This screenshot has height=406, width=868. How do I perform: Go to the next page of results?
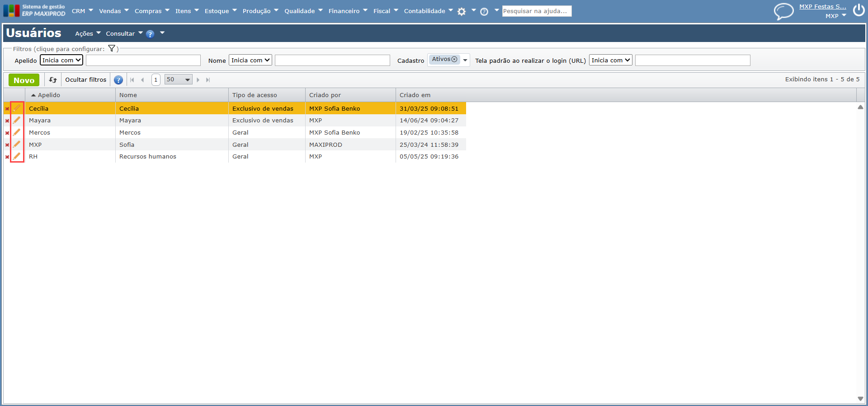click(x=198, y=80)
